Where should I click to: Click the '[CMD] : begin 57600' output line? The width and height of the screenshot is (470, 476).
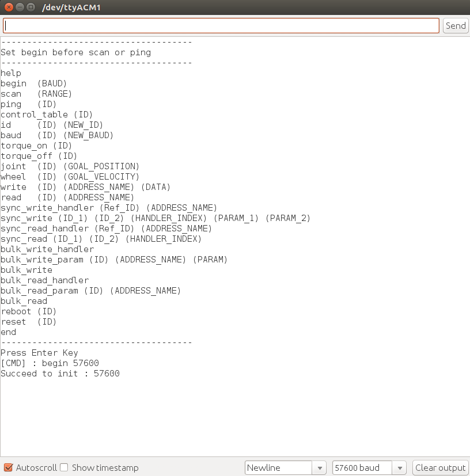pos(50,363)
